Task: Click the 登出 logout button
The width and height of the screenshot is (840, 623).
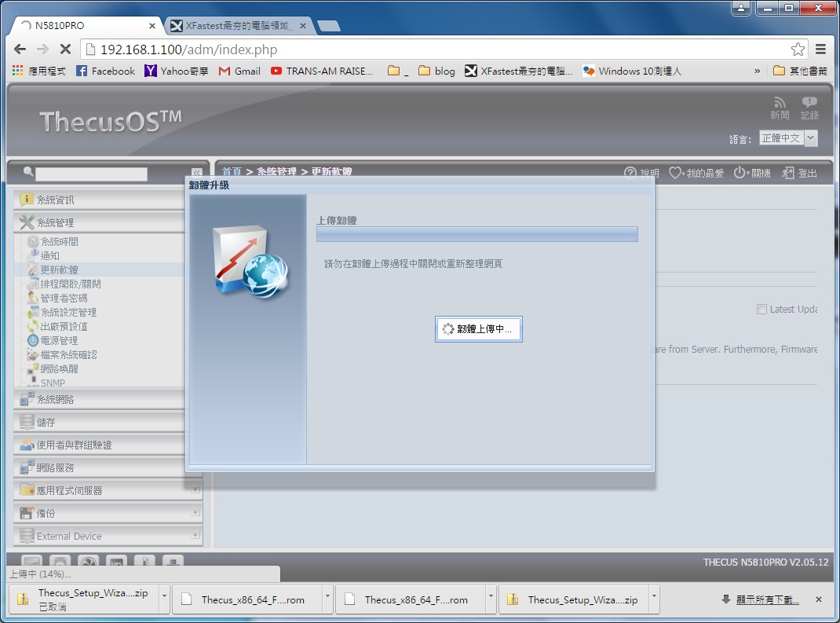Action: 799,173
